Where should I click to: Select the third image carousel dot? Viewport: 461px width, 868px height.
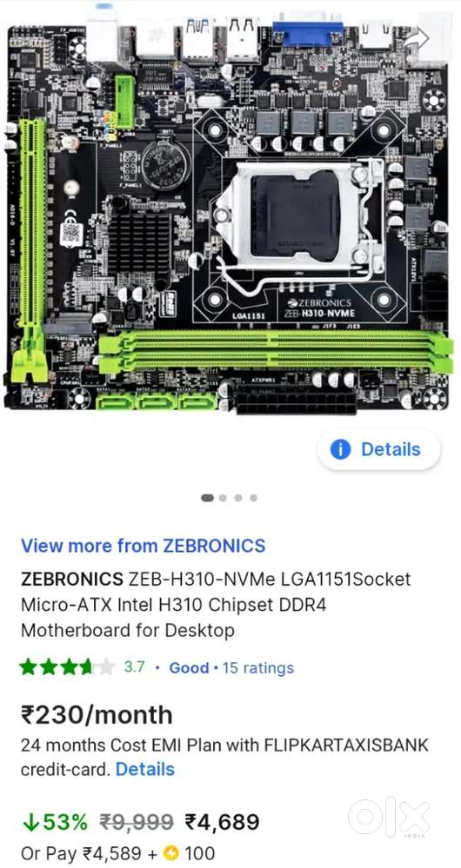coord(238,498)
